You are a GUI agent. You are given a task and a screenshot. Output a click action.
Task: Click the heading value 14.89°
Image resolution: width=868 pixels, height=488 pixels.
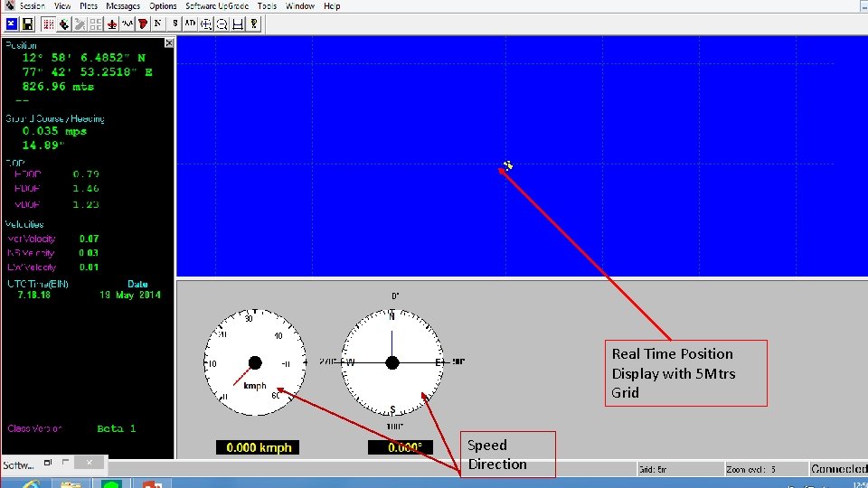coord(43,145)
